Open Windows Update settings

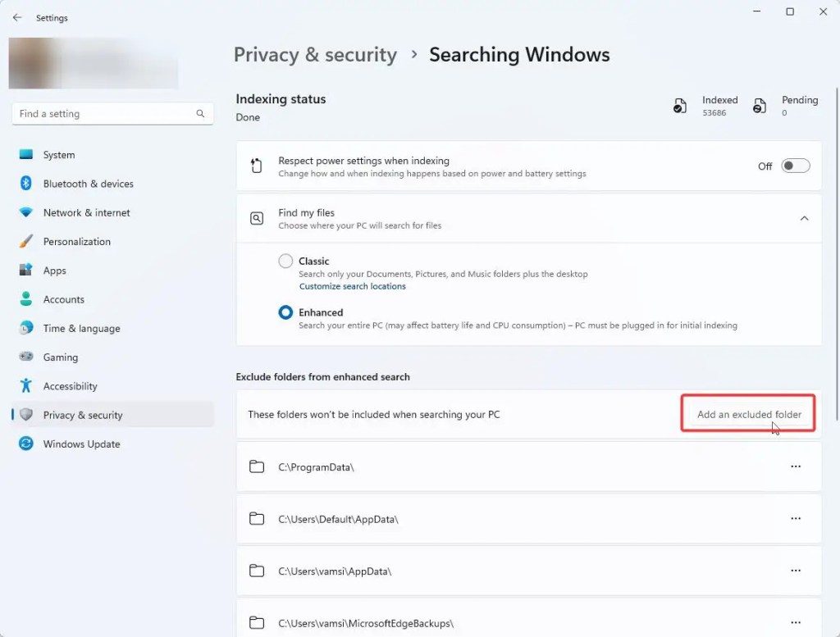tap(112, 444)
